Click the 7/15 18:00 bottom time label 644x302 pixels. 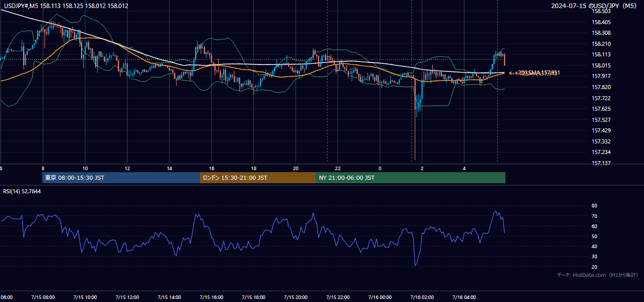253,297
